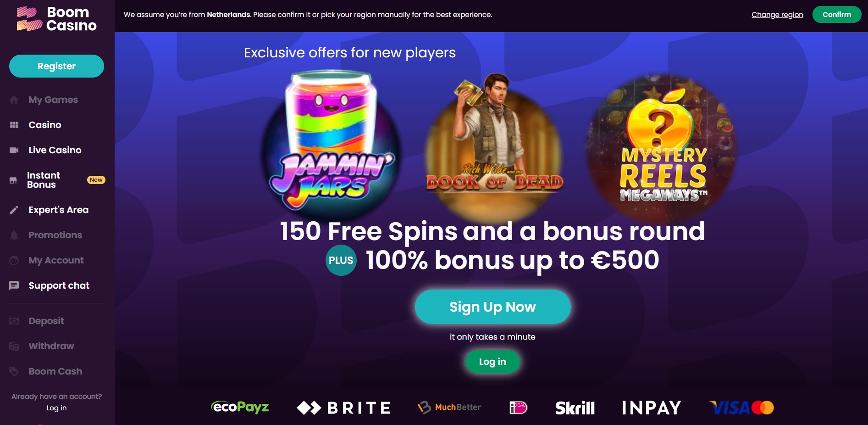Click the Change region link
868x425 pixels.
[x=777, y=15]
